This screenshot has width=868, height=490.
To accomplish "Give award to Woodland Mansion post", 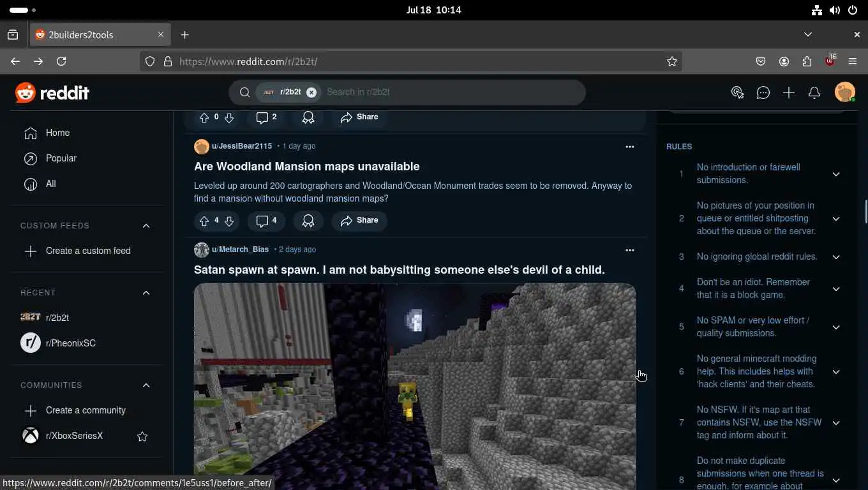I will coord(308,221).
